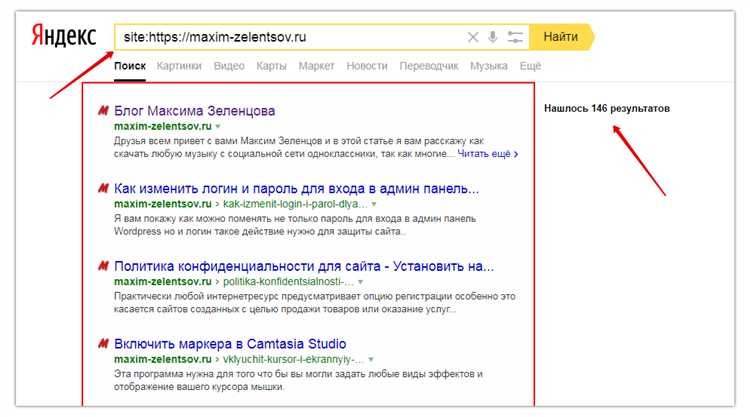Open result Блог Максима Зеленцова
The image size is (750, 417).
[x=194, y=111]
